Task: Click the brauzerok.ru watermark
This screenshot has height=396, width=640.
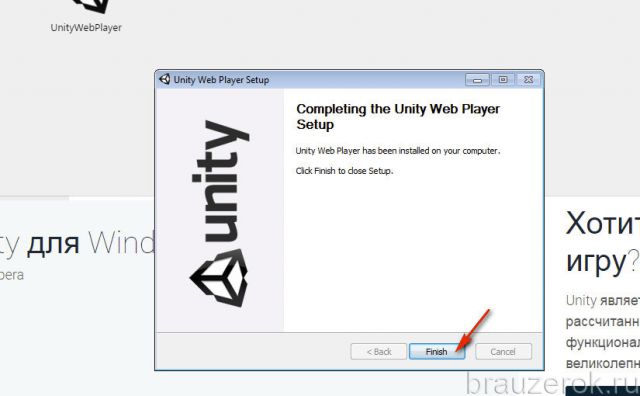Action: [x=552, y=384]
